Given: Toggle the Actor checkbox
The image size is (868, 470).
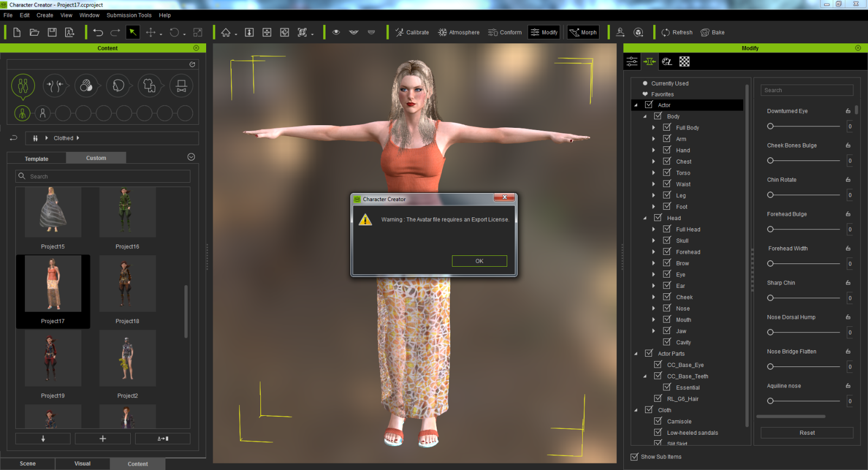Looking at the screenshot, I should tap(649, 105).
